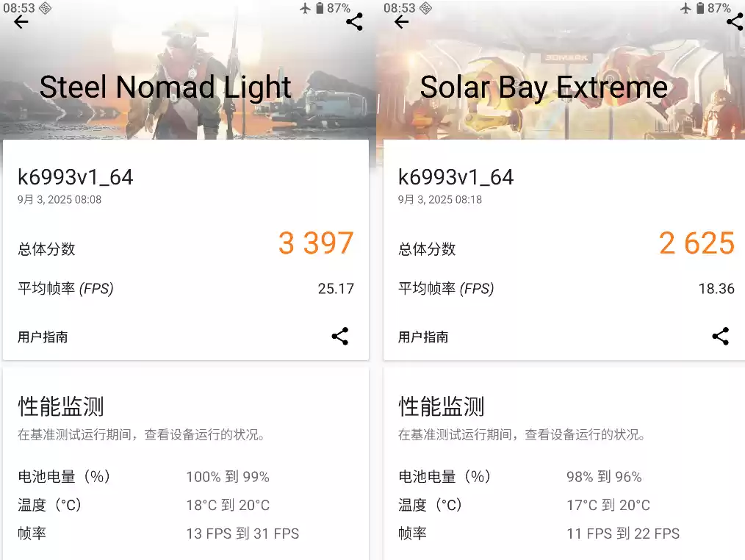Image resolution: width=745 pixels, height=560 pixels.
Task: Tap average FPS value 25.17
Action: (x=336, y=288)
